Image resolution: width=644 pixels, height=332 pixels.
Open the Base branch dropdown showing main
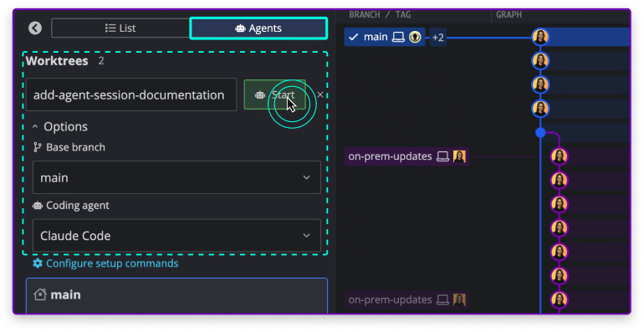[x=176, y=177]
